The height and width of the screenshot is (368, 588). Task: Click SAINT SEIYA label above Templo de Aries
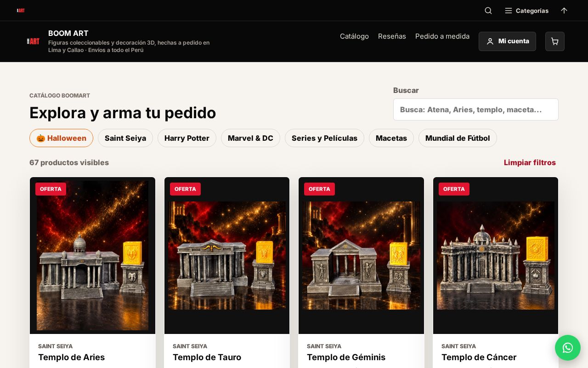coord(55,346)
